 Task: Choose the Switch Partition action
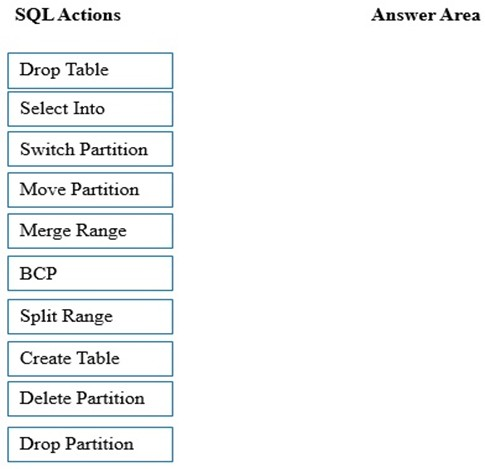coord(90,149)
